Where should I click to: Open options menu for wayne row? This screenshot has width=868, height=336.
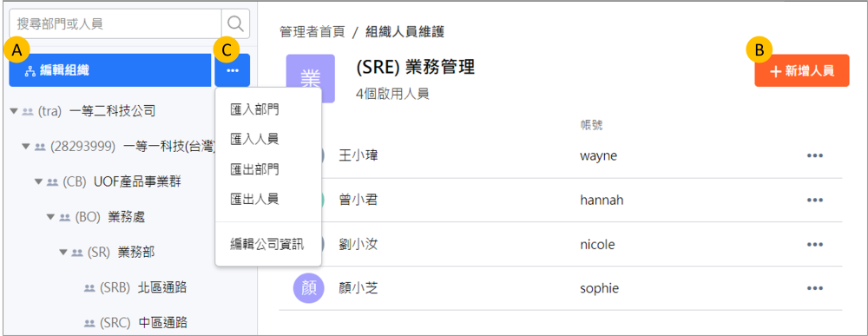coord(815,155)
